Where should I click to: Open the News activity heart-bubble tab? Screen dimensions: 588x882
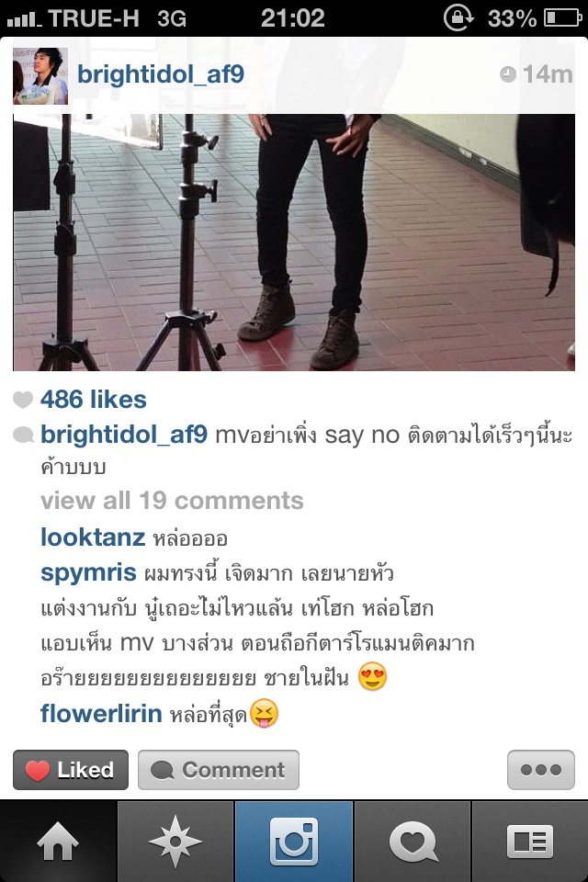(412, 841)
